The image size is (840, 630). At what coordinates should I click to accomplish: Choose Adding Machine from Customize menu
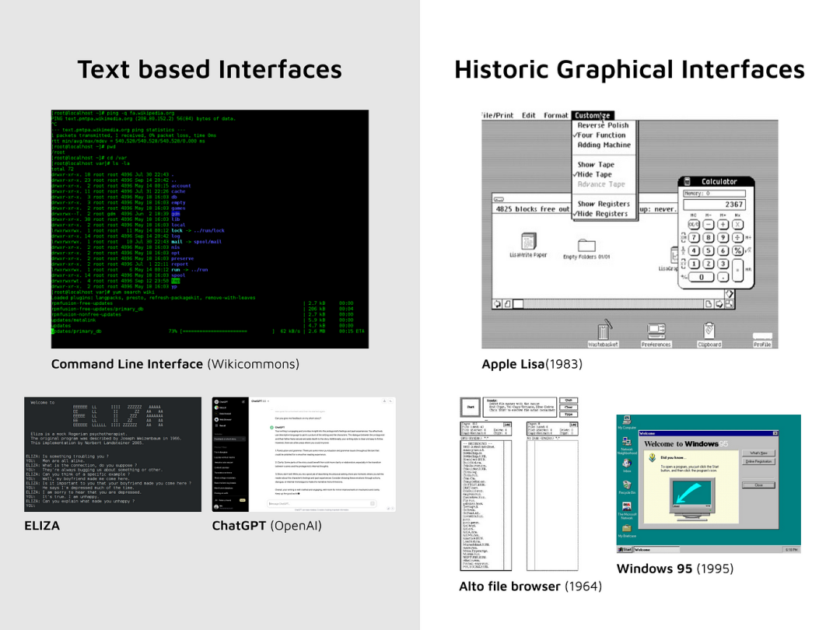tap(604, 145)
